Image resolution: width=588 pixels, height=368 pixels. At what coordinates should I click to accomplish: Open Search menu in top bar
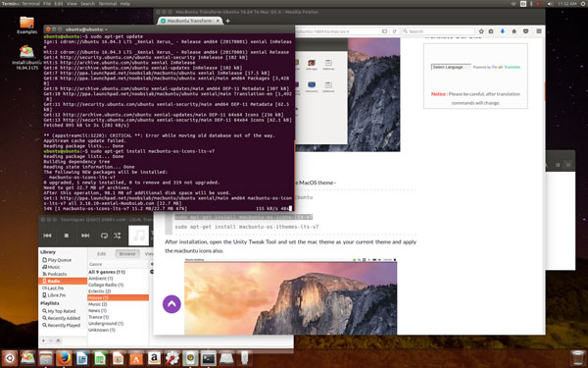88,3
